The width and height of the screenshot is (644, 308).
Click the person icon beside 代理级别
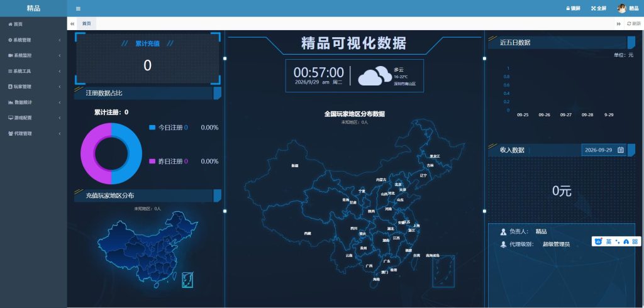(503, 245)
